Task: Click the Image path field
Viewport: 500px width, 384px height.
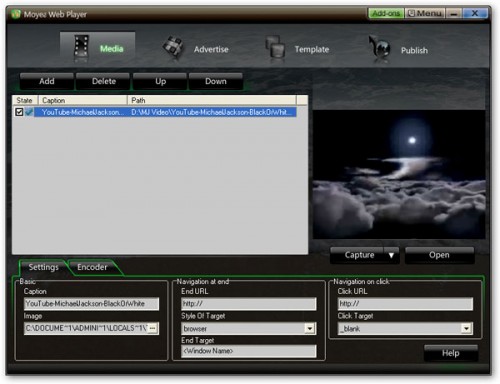Action: tap(86, 328)
